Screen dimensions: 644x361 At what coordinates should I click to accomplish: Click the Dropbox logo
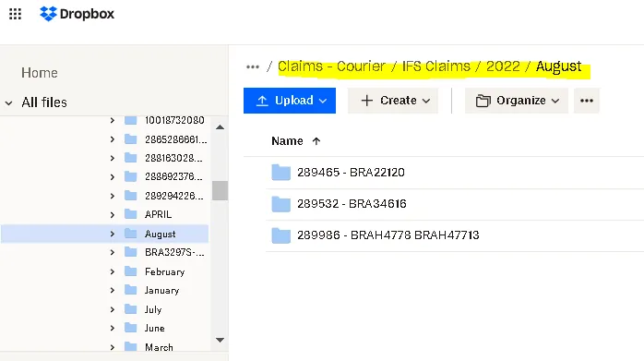[78, 14]
